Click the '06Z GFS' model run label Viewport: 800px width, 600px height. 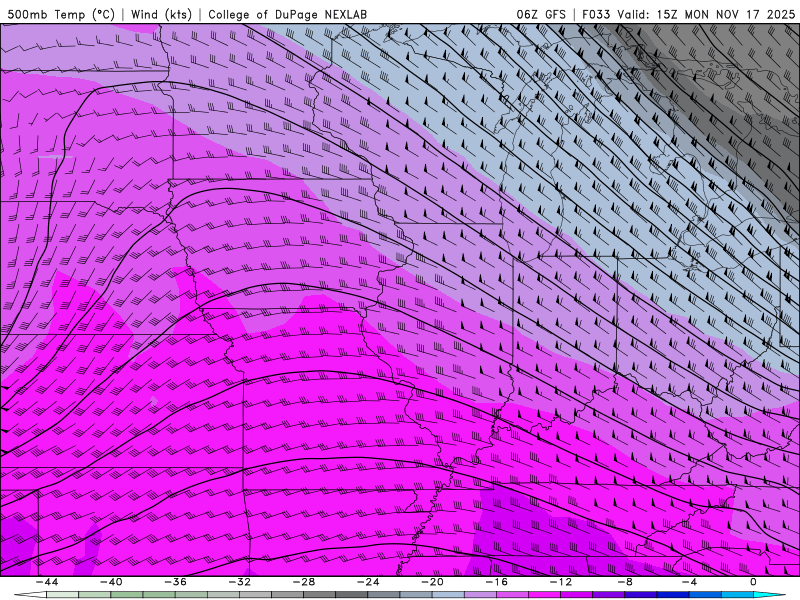(x=541, y=14)
